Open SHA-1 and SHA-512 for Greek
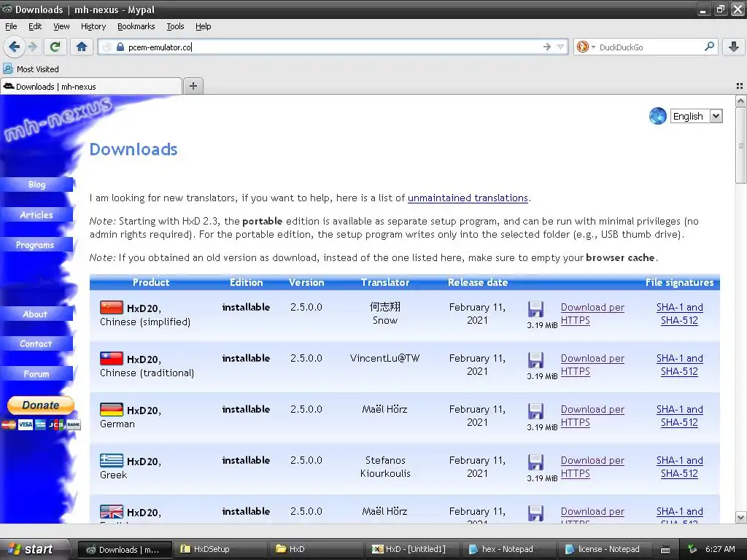The height and width of the screenshot is (560, 747). (679, 467)
